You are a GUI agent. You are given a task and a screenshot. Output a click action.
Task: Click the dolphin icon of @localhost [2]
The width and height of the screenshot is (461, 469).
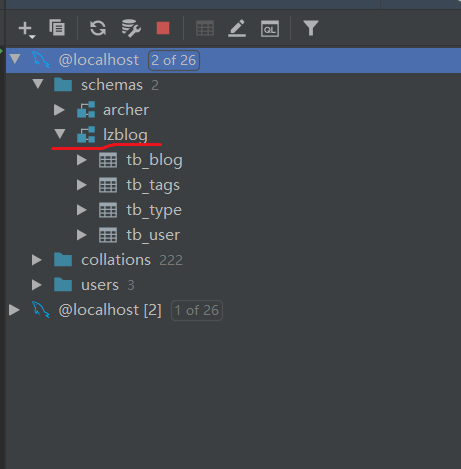pyautogui.click(x=41, y=310)
